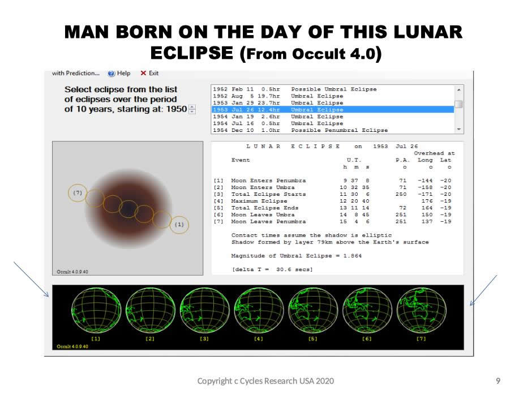Click the blue Help question-mark icon
The height and width of the screenshot is (399, 532).
[x=111, y=73]
